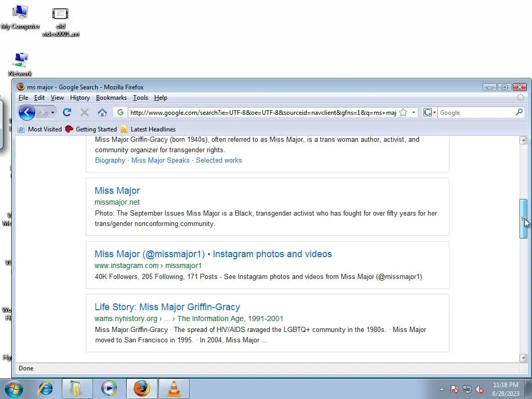The height and width of the screenshot is (399, 532).
Task: Open the Tools menu
Action: coord(140,98)
